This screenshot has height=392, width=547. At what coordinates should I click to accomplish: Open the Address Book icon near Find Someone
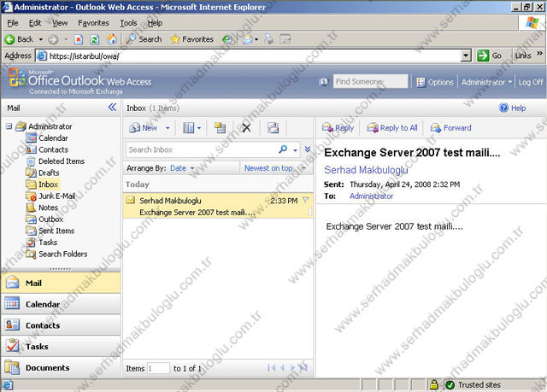(x=324, y=82)
